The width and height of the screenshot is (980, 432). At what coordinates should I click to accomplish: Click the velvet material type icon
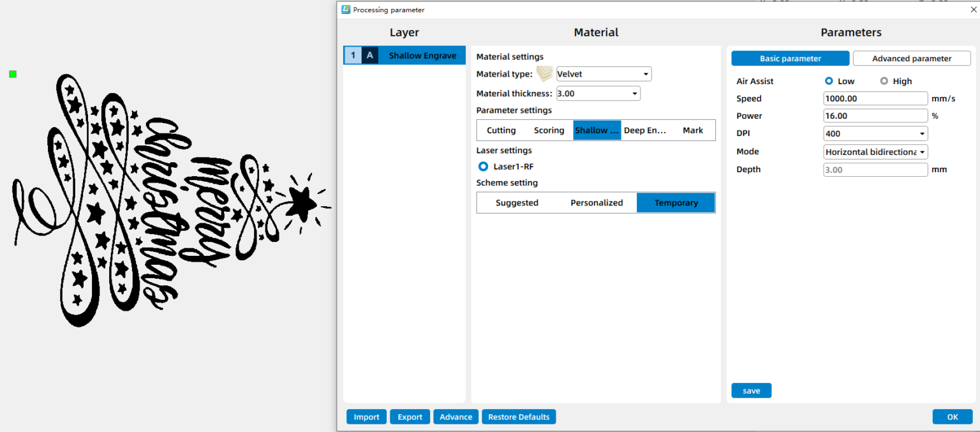click(x=544, y=74)
